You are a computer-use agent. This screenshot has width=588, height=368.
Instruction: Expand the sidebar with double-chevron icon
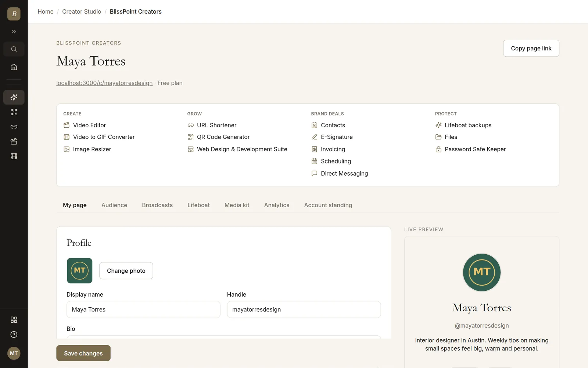pyautogui.click(x=14, y=32)
